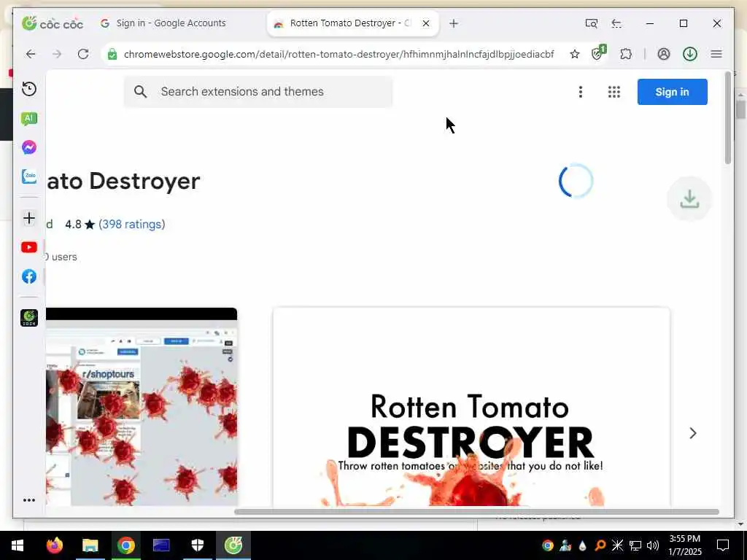
Task: Open File Explorer from the taskbar
Action: pyautogui.click(x=90, y=545)
